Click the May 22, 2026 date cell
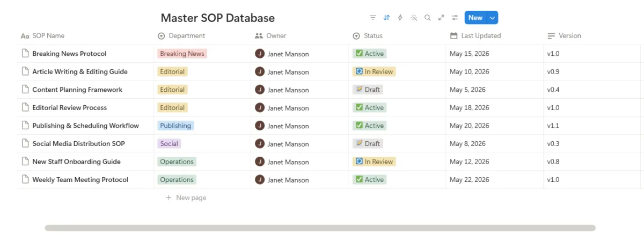The height and width of the screenshot is (234, 644). [x=494, y=179]
